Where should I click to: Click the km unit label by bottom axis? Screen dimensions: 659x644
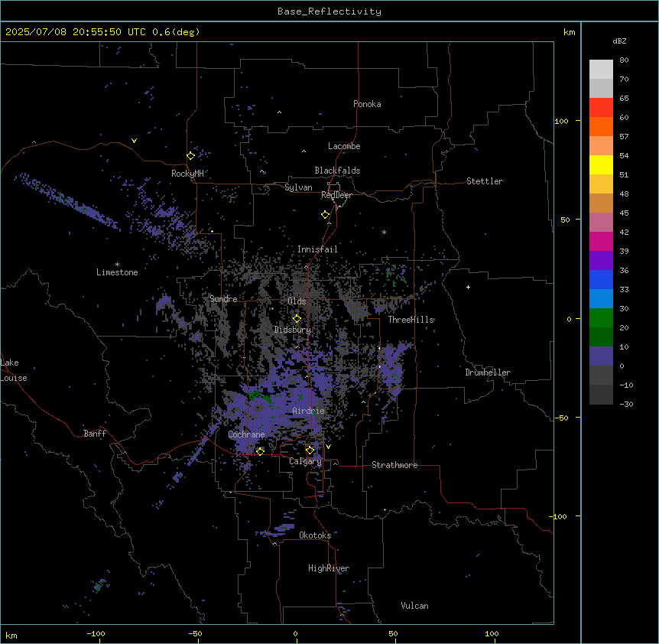(11, 636)
